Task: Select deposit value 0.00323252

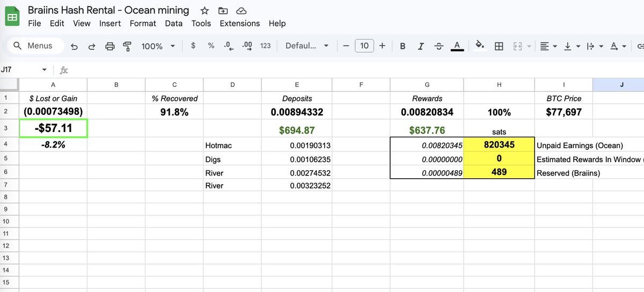Action: coord(297,186)
